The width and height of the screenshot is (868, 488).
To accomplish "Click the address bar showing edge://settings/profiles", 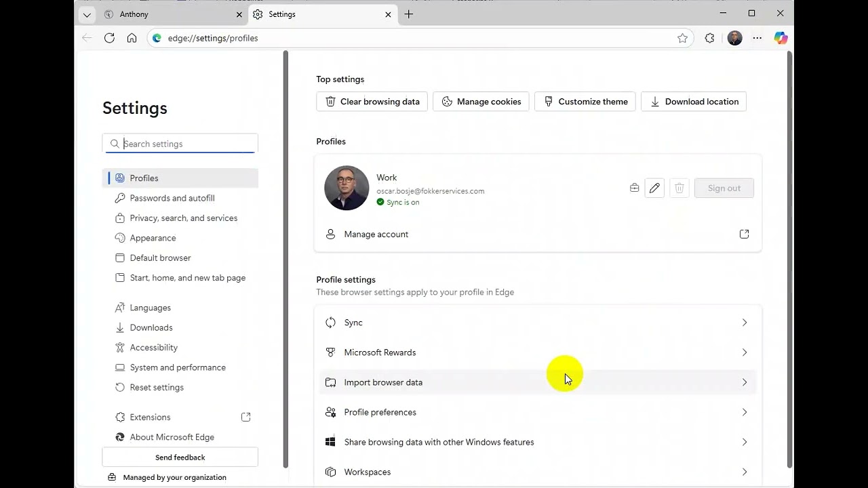I will coord(420,38).
